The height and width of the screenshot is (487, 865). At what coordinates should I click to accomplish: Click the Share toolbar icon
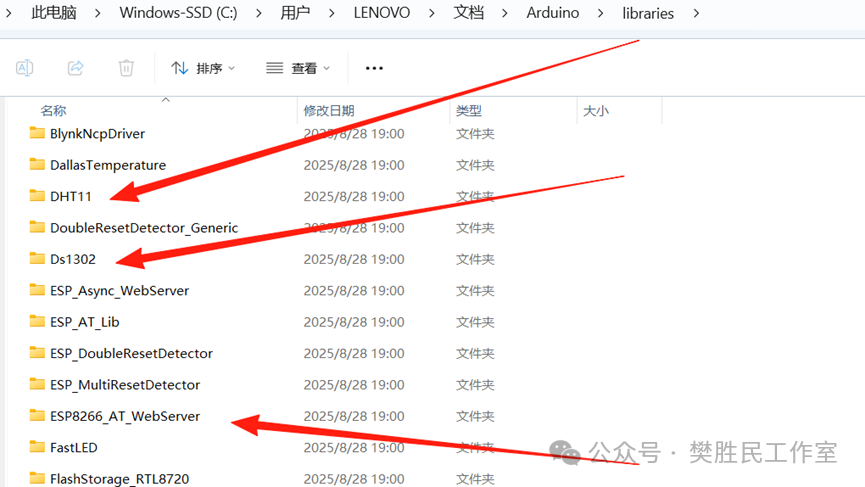(76, 68)
